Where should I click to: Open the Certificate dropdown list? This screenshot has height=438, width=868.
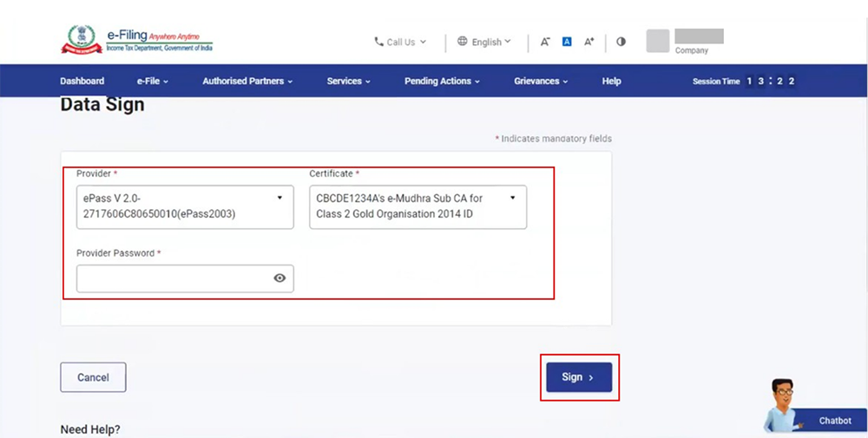point(418,206)
